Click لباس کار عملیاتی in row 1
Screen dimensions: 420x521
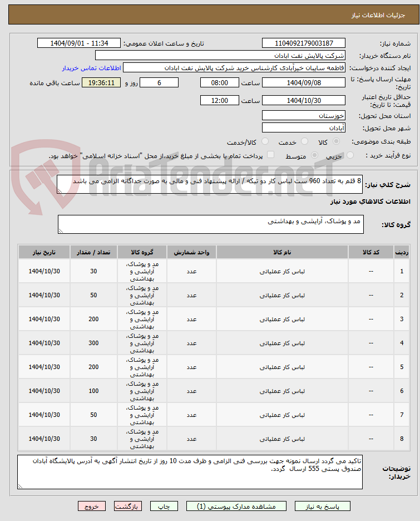[282, 271]
